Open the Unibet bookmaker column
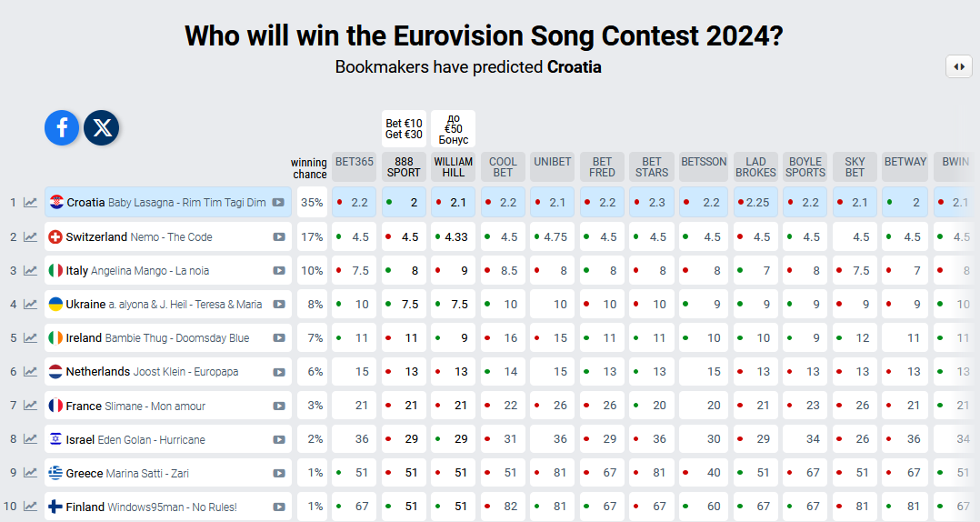Image resolution: width=980 pixels, height=522 pixels. pyautogui.click(x=552, y=163)
